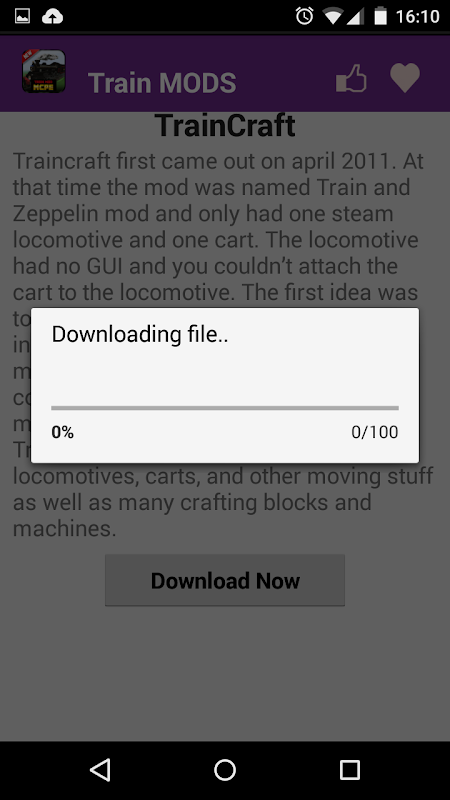Tap the 0/100 progress counter

(375, 432)
